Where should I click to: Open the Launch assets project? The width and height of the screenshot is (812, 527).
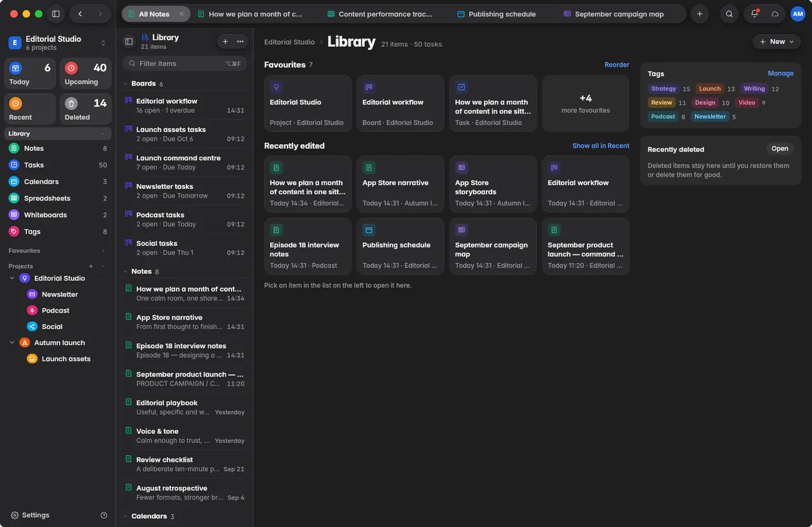(x=58, y=359)
